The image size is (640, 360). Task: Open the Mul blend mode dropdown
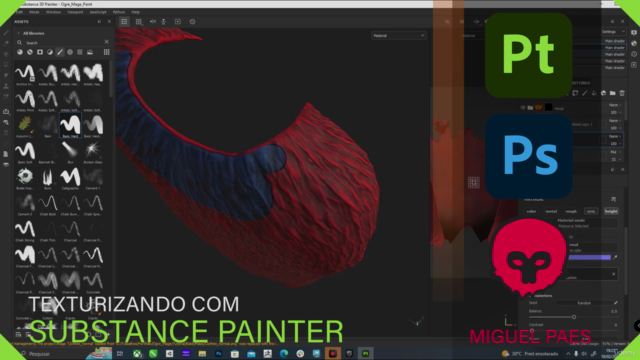click(615, 152)
